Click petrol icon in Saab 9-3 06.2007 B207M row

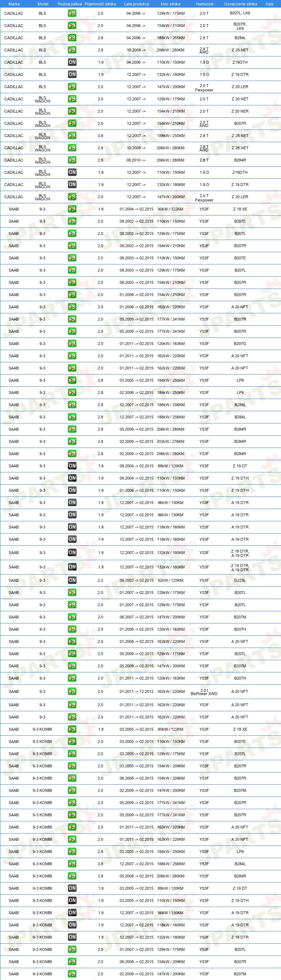(72, 617)
